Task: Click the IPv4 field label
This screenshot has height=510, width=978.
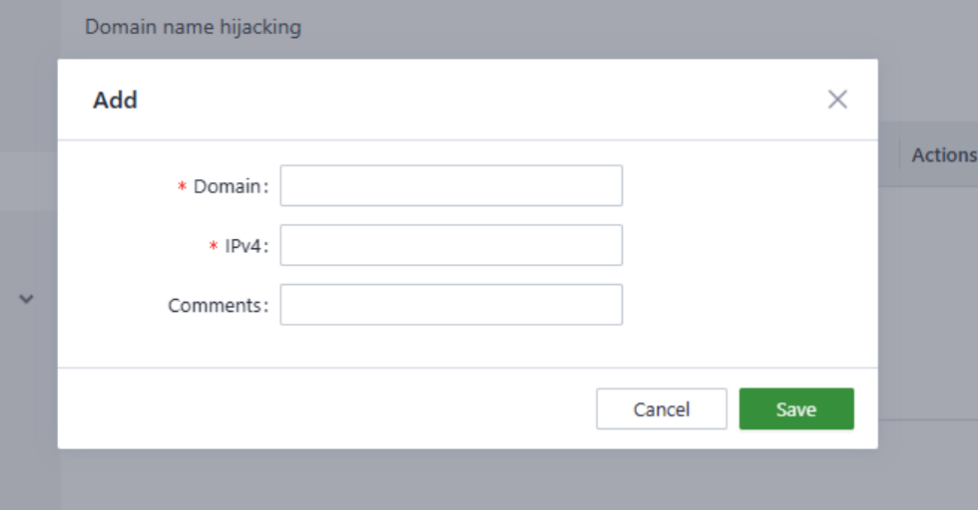Action: coord(246,246)
